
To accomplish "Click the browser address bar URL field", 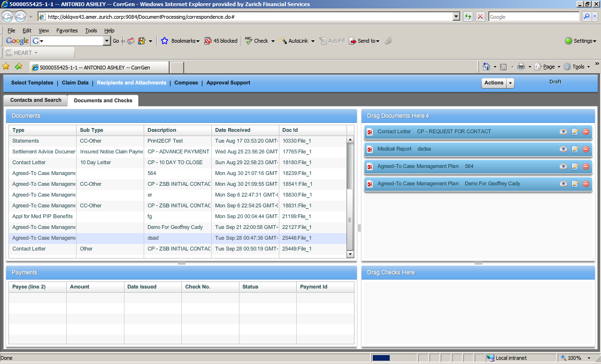I will [249, 16].
